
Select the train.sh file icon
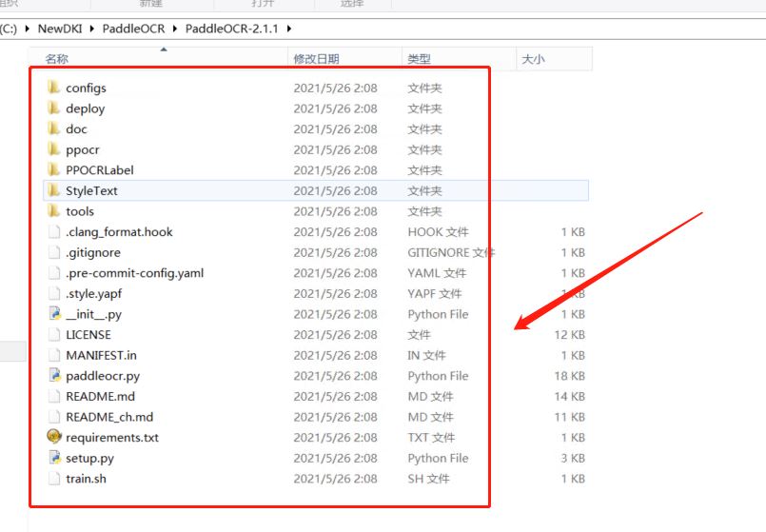click(x=53, y=479)
